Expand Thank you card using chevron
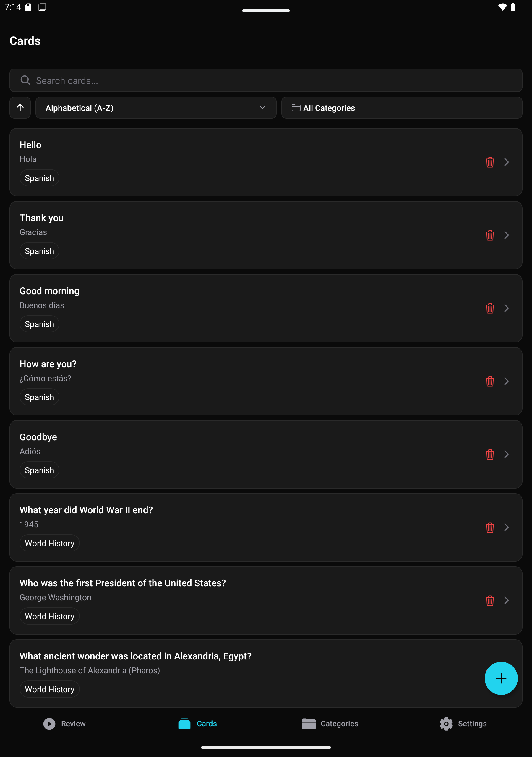Viewport: 532px width, 757px height. pyautogui.click(x=507, y=235)
